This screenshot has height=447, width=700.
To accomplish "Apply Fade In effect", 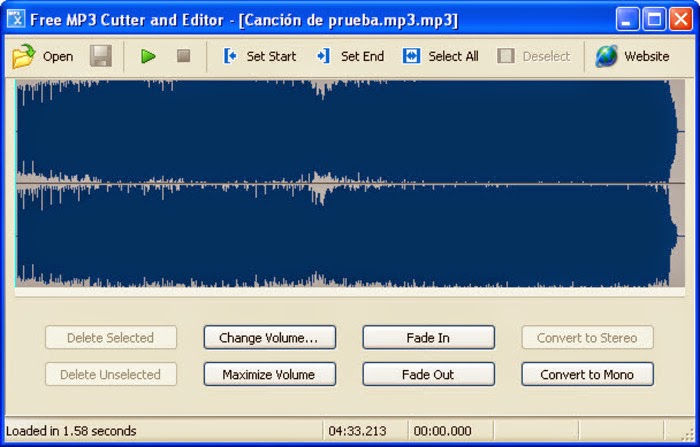I will click(x=429, y=338).
